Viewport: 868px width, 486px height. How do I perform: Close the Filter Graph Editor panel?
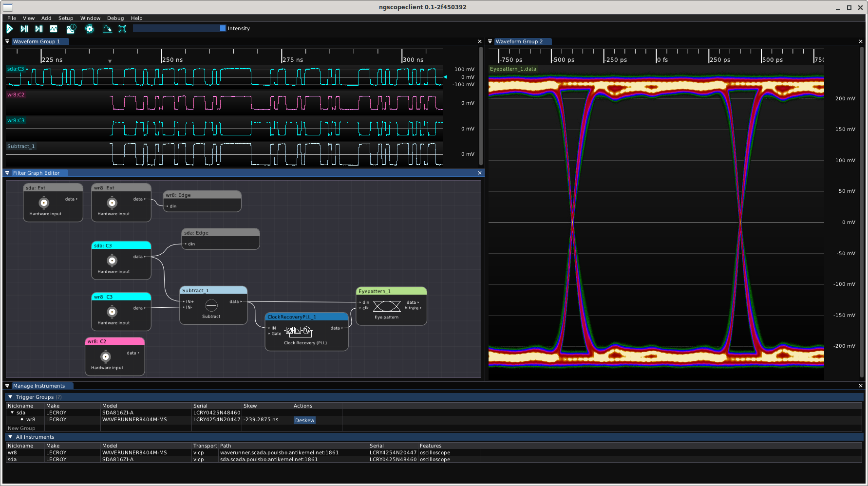click(480, 173)
